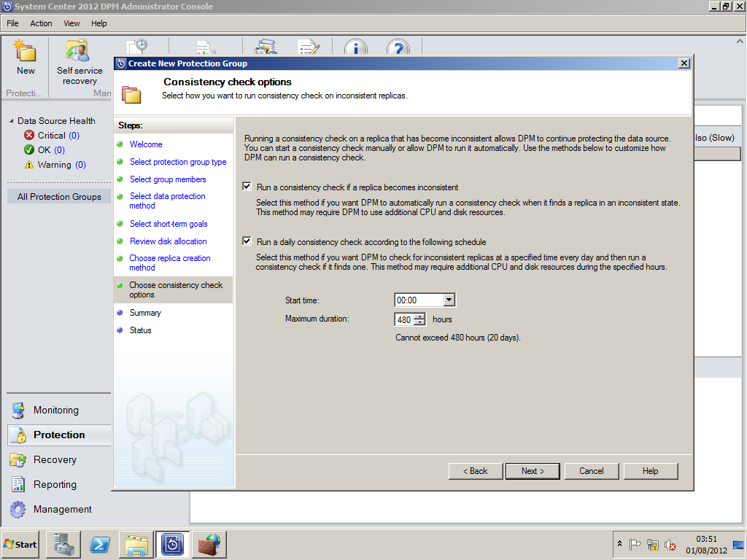Switch to DPM console taskbar button

[x=172, y=544]
